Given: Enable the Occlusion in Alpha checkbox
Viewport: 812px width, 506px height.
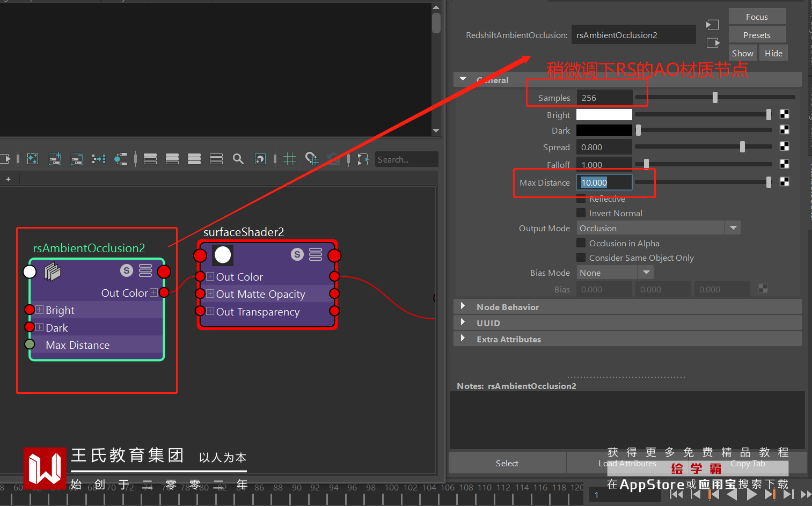Looking at the screenshot, I should 581,243.
